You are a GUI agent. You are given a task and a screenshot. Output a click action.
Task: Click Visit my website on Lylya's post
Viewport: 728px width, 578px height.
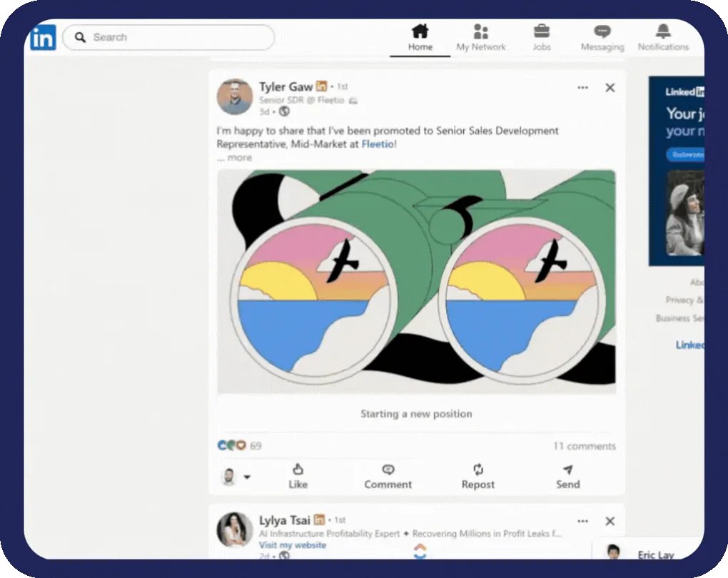tap(293, 544)
